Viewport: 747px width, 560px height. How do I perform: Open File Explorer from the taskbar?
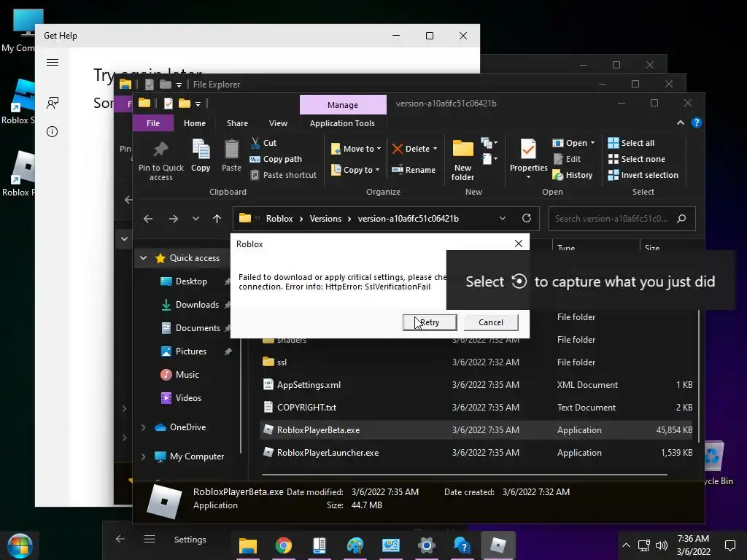[x=248, y=545]
